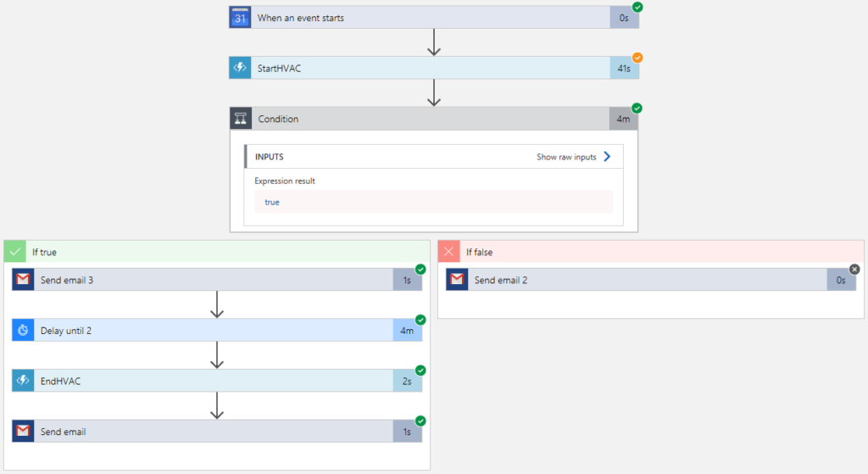Image resolution: width=868 pixels, height=474 pixels.
Task: Click the EndHVAC function icon
Action: (x=23, y=381)
